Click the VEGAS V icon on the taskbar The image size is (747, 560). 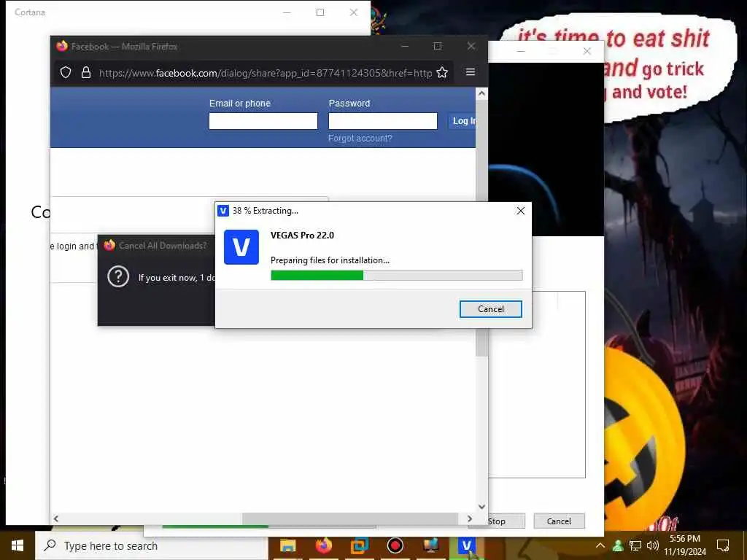(466, 545)
